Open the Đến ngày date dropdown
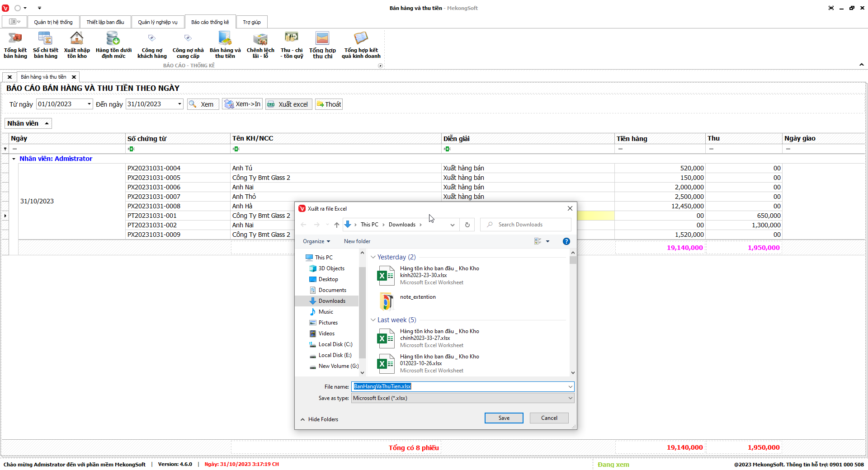The image size is (868, 470). click(179, 104)
